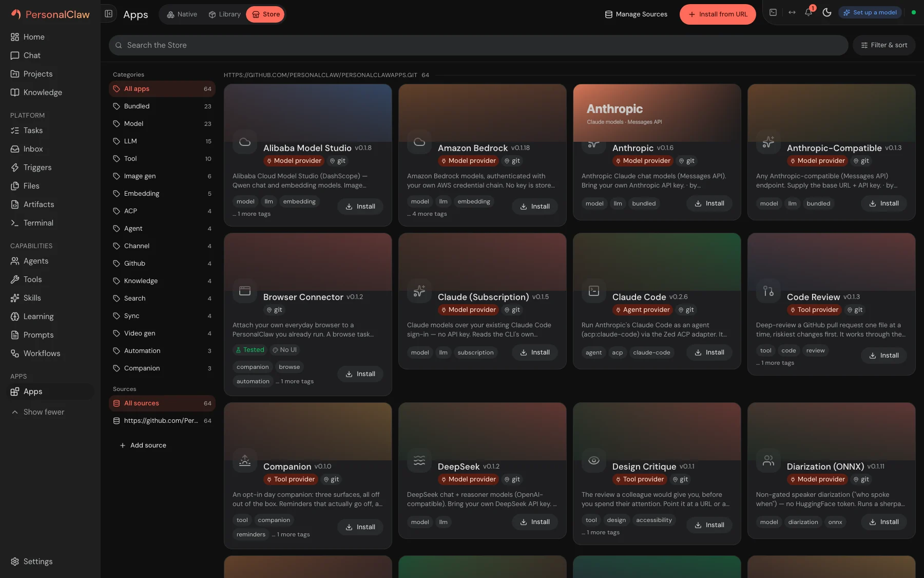Switch to the Native tab
The image size is (924, 578).
click(182, 14)
